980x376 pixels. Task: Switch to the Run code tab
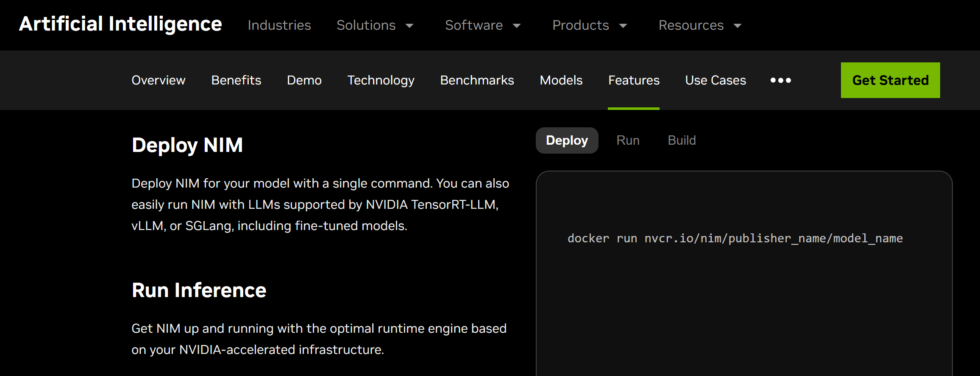click(x=628, y=140)
